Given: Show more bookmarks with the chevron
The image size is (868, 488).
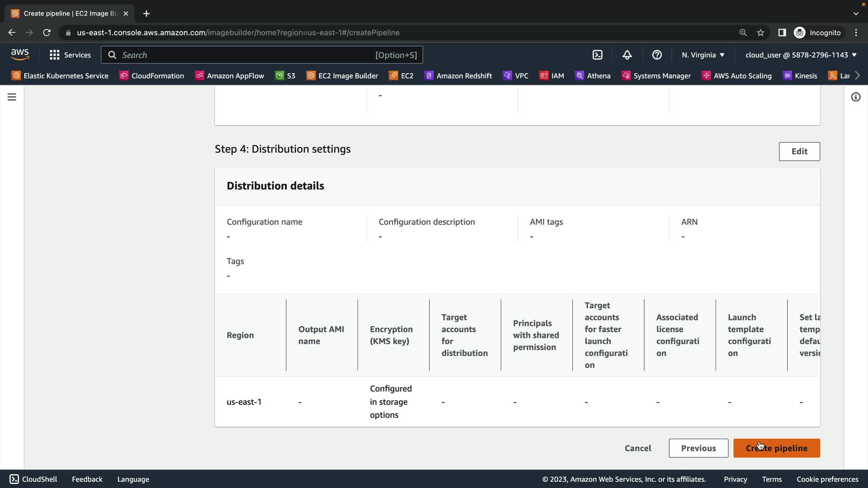Looking at the screenshot, I should (857, 75).
